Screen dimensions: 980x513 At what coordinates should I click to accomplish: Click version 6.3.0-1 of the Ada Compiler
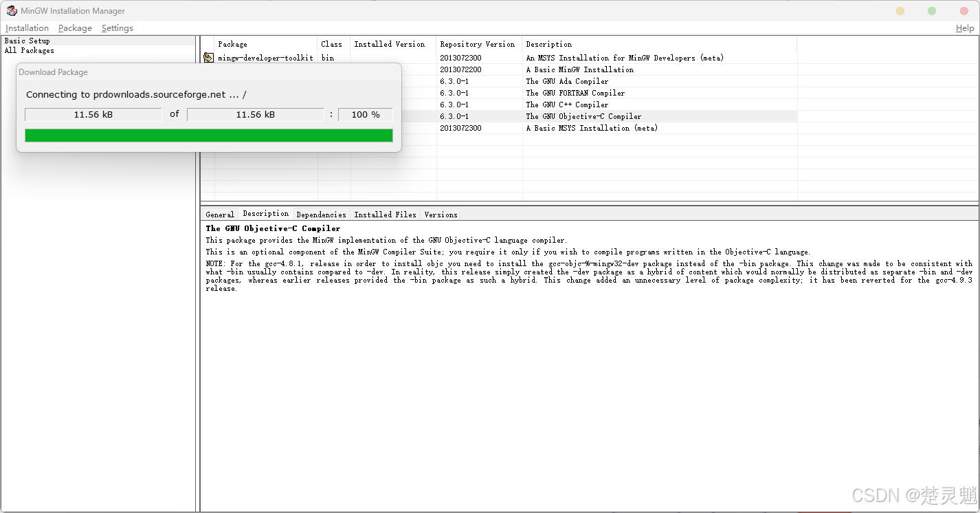pyautogui.click(x=454, y=82)
